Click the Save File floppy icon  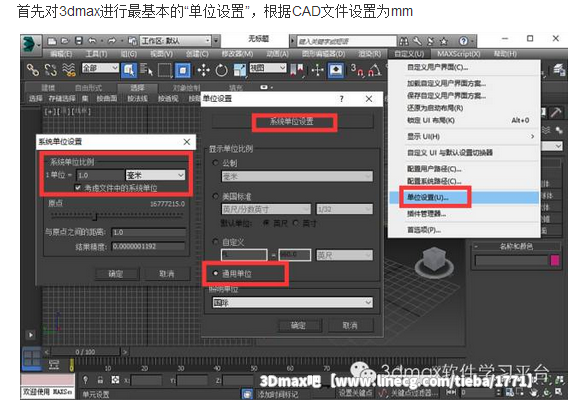pyautogui.click(x=78, y=41)
